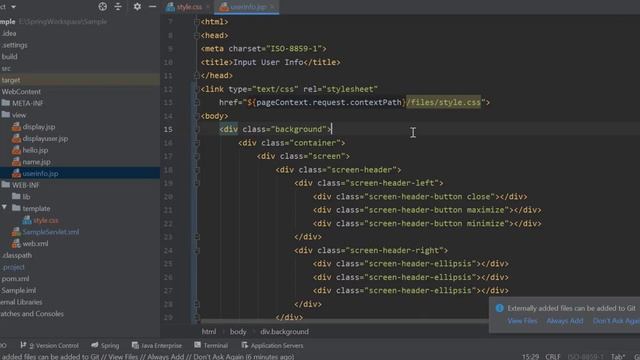Click the Always Add notification link

(565, 321)
